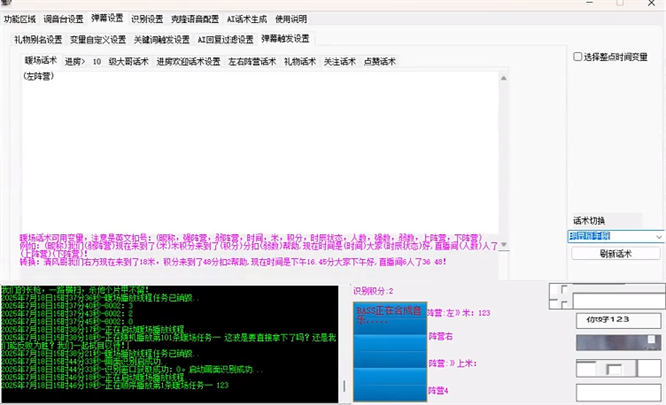Click the blue BASS audio status panel
The height and width of the screenshot is (405, 666).
pos(389,352)
